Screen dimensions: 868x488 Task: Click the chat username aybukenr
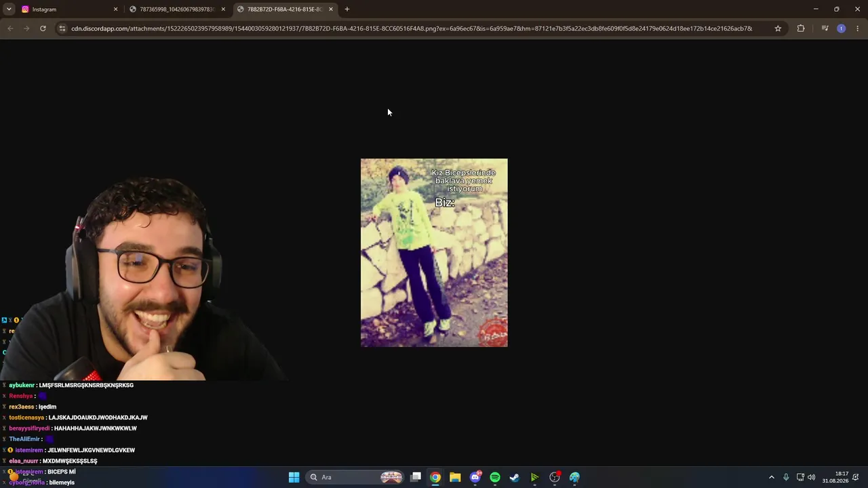[22, 385]
